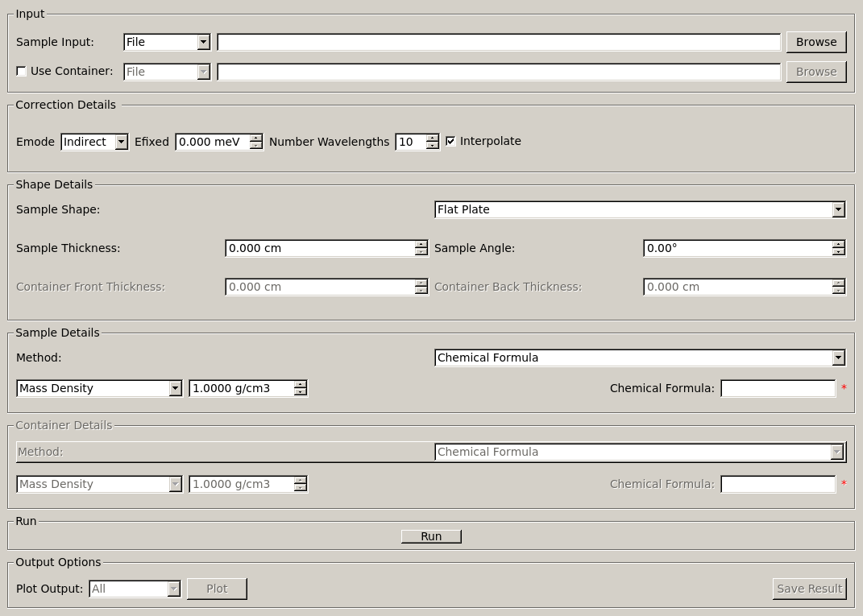Image resolution: width=863 pixels, height=616 pixels.
Task: Click the Run button
Action: 431,536
